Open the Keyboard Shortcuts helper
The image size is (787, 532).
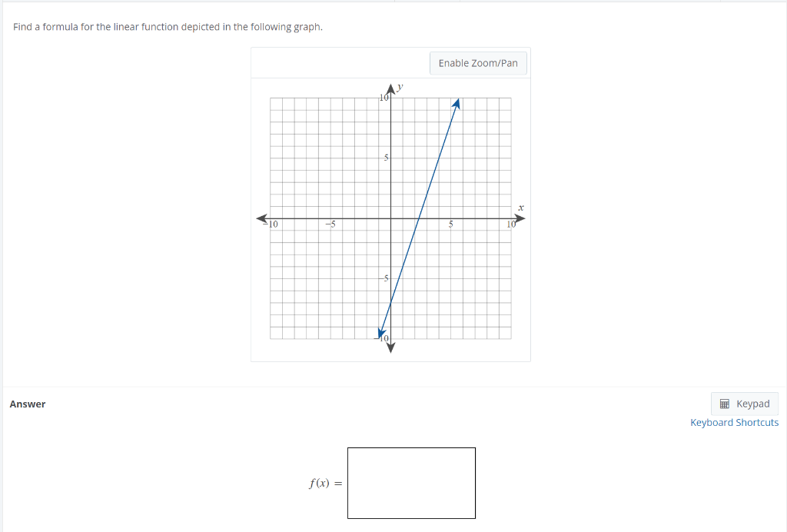pyautogui.click(x=734, y=422)
